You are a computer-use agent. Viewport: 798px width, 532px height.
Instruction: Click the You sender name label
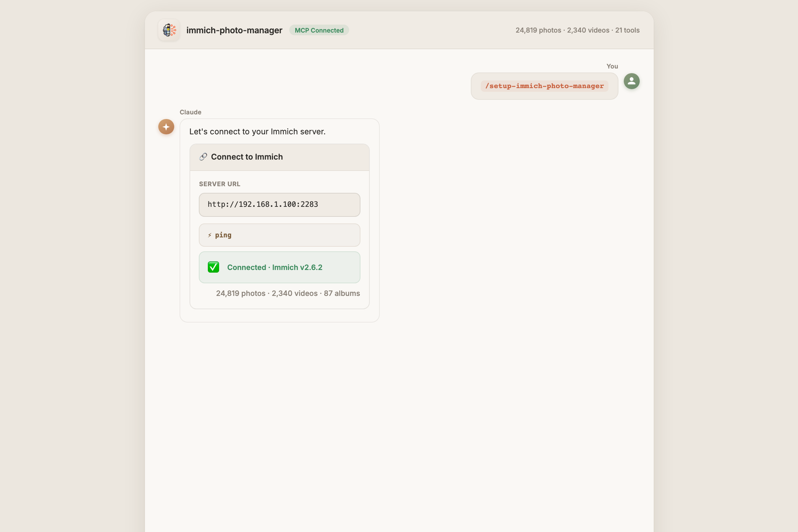click(612, 66)
